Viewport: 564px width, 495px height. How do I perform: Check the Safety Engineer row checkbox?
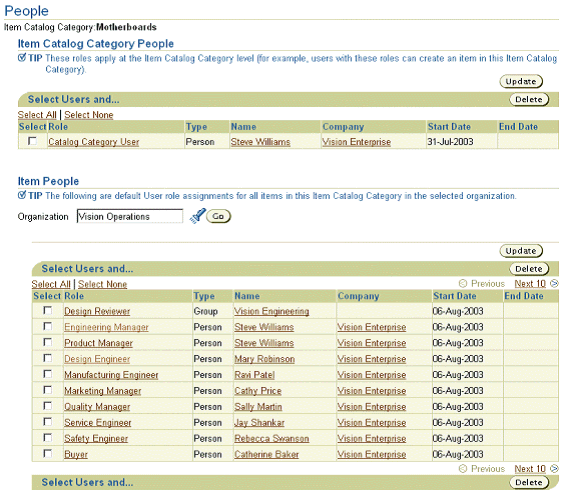point(47,437)
